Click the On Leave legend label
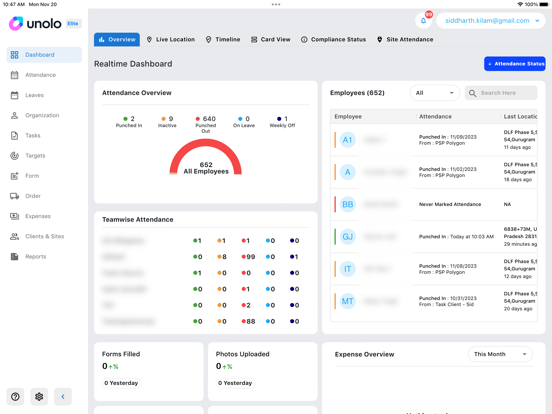 [244, 126]
